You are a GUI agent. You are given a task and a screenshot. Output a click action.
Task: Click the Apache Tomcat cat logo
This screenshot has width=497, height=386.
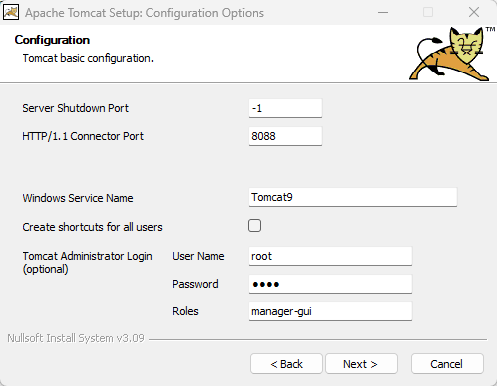click(451, 54)
